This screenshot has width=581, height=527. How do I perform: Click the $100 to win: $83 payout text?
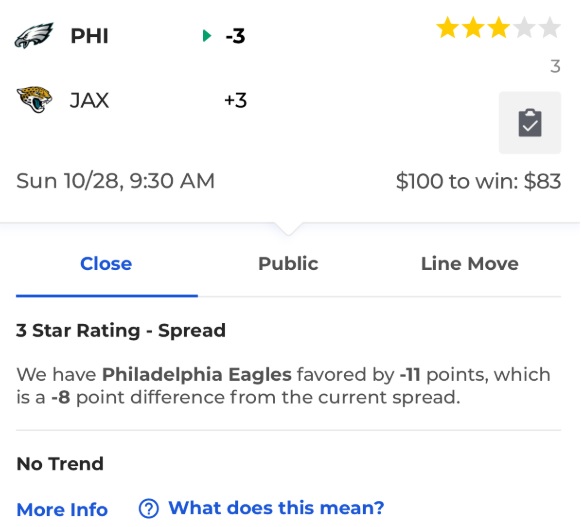[x=478, y=181]
